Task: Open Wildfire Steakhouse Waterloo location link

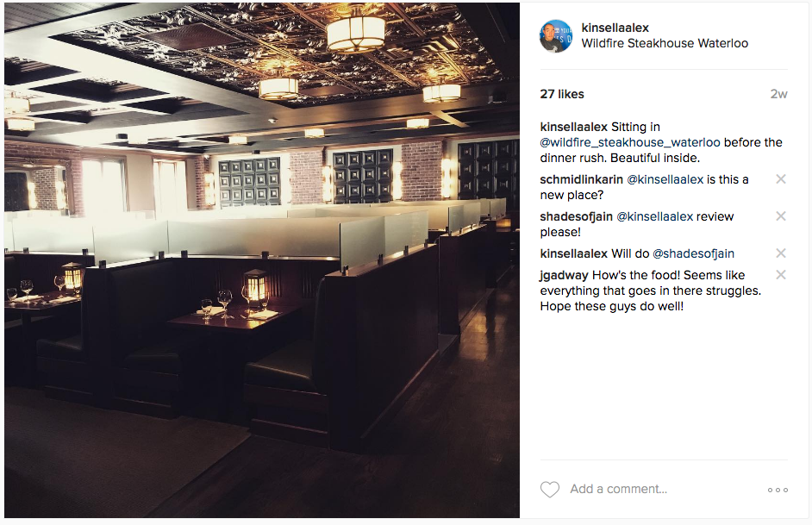Action: (665, 43)
